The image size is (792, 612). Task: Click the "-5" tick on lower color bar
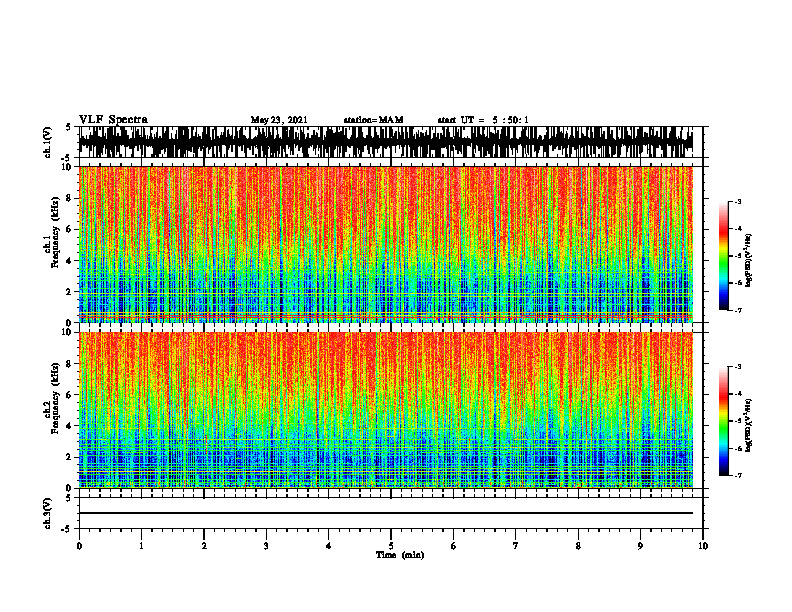pos(738,421)
